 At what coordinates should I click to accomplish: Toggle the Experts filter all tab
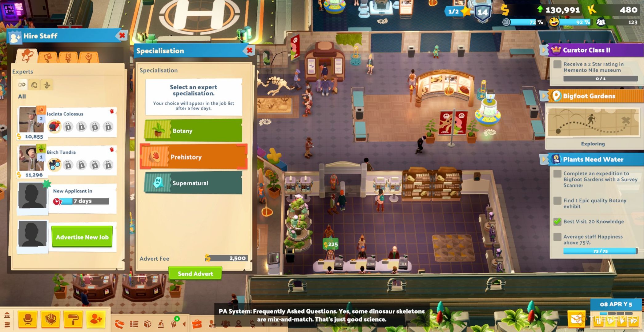22,84
